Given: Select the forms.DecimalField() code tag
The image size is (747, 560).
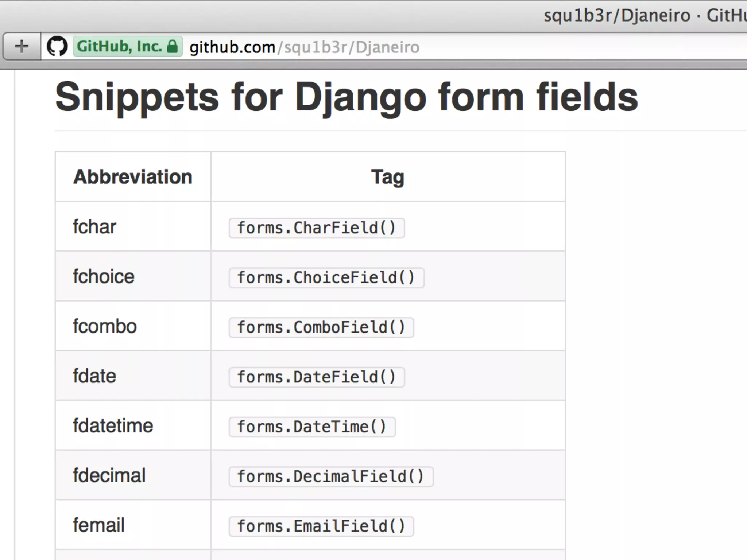Looking at the screenshot, I should coord(331,477).
